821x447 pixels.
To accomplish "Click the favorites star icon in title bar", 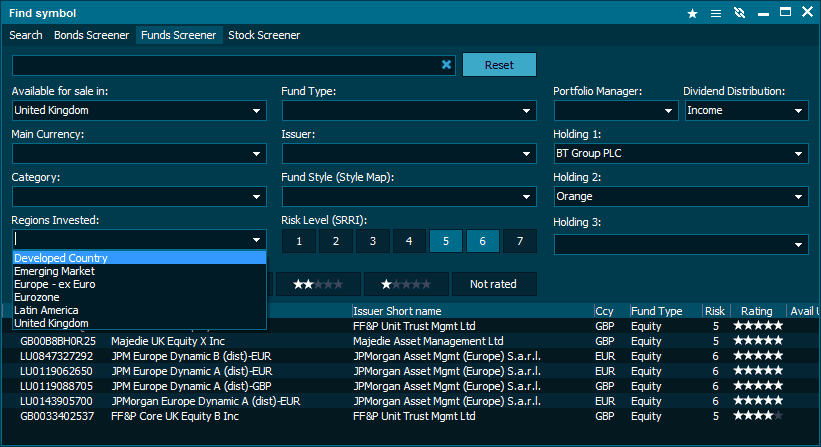I will tap(692, 13).
